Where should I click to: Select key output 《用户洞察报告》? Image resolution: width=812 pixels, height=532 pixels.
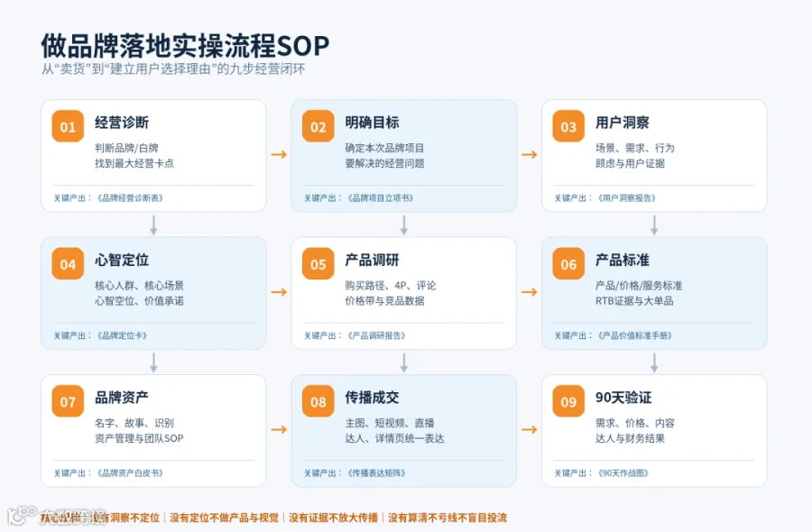click(627, 198)
